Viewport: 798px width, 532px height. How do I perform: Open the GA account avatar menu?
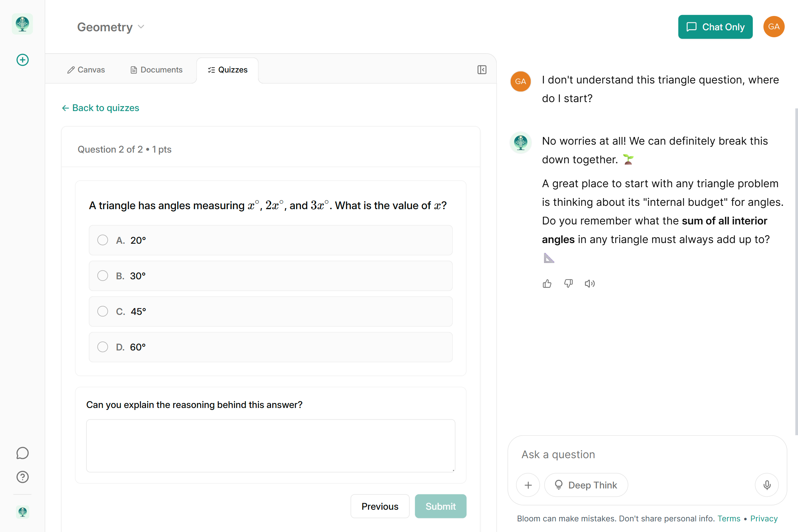774,27
